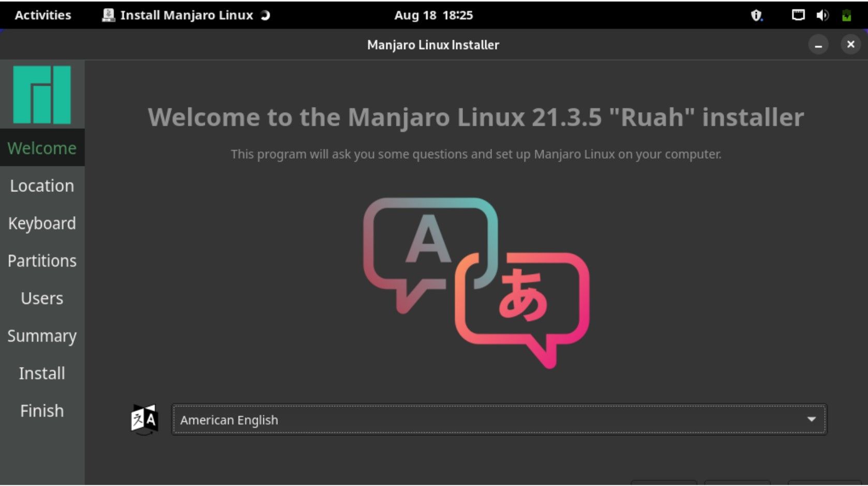Select the Finish step in sidebar

pyautogui.click(x=42, y=411)
